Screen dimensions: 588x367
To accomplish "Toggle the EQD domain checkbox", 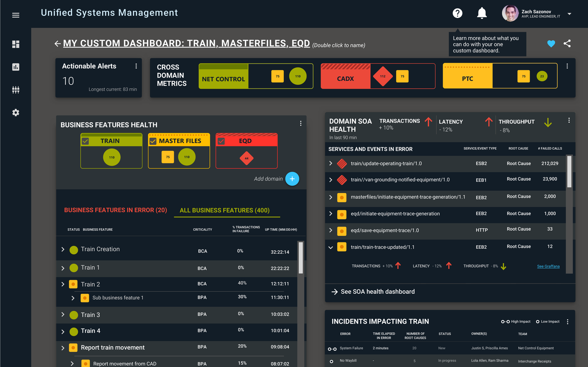I will [221, 141].
